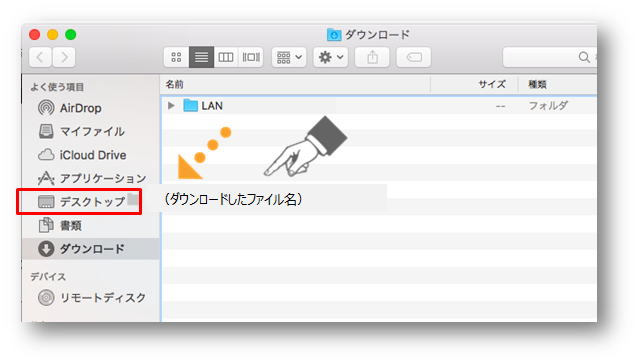
Task: Switch to list view
Action: pyautogui.click(x=201, y=57)
